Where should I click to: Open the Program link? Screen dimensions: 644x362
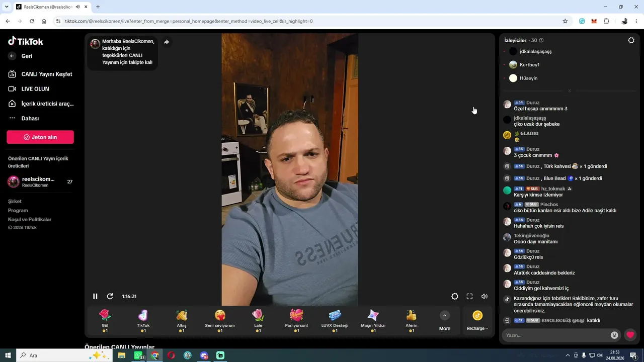[18, 210]
